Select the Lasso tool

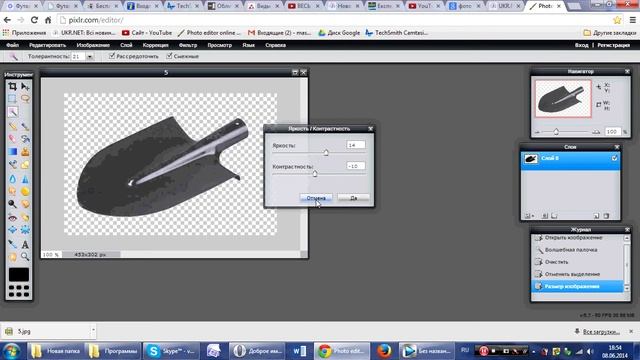25,98
